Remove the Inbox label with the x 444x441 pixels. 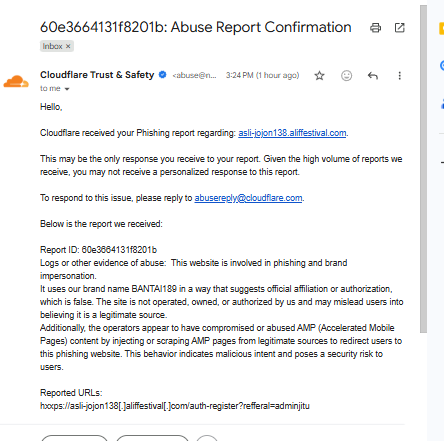68,46
